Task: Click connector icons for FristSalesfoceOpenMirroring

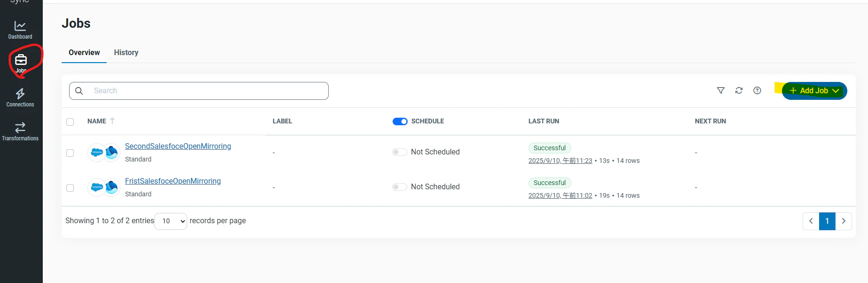Action: 104,187
